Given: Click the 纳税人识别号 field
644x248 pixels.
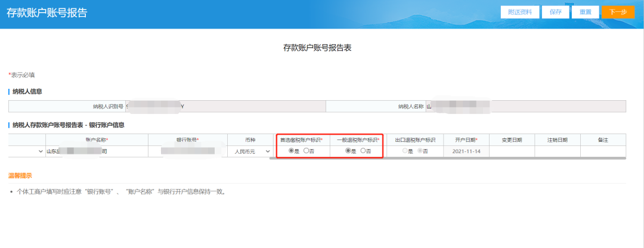Looking at the screenshot, I should click(225, 106).
